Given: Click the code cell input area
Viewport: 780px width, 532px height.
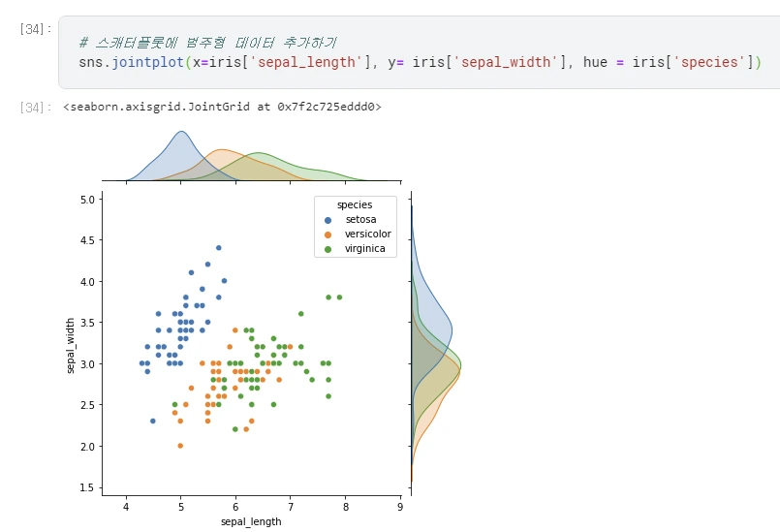Looking at the screenshot, I should click(419, 52).
